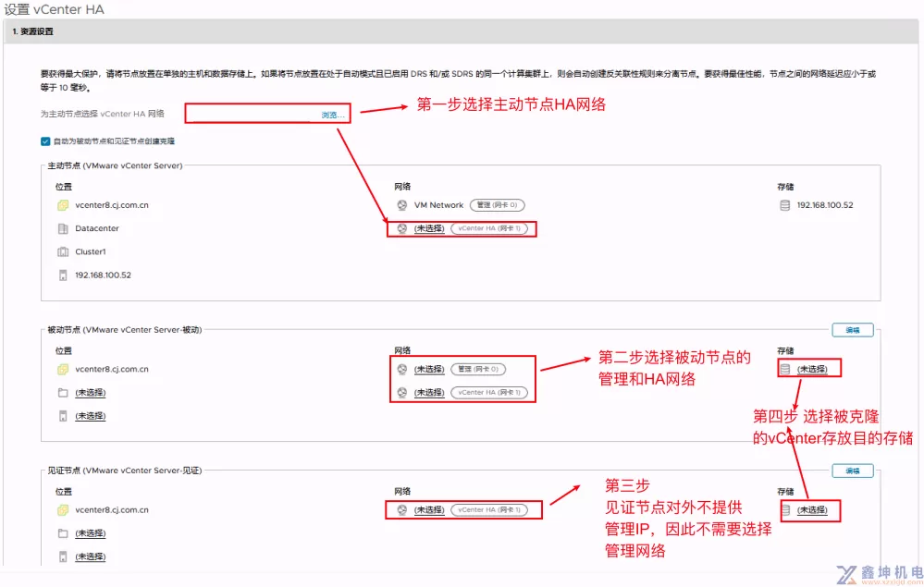Select passive node storage 未选择 link
Image resolution: width=924 pixels, height=587 pixels.
pyautogui.click(x=812, y=369)
